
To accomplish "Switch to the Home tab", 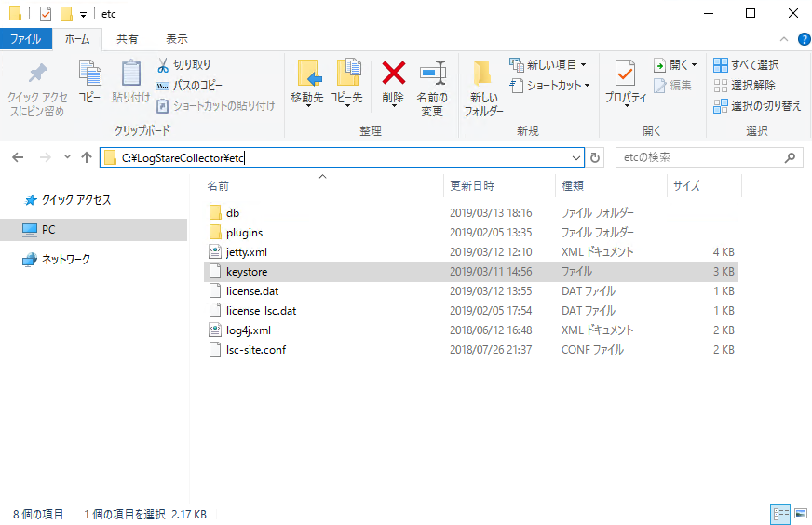I will pyautogui.click(x=77, y=39).
